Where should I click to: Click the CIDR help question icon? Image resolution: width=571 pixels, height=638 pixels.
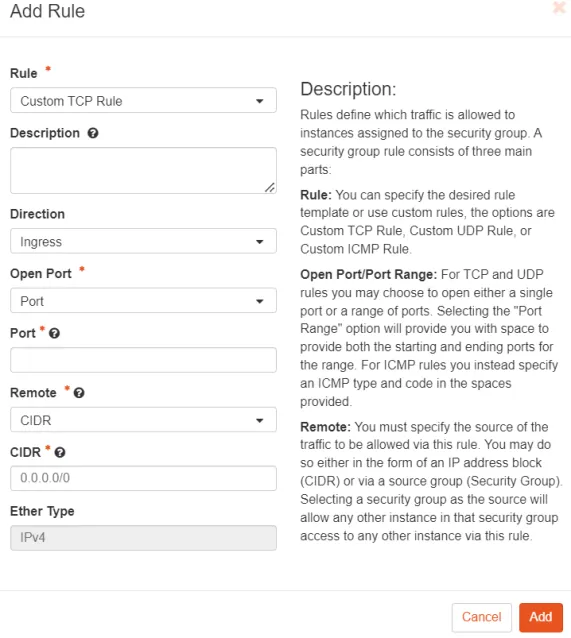click(x=60, y=452)
